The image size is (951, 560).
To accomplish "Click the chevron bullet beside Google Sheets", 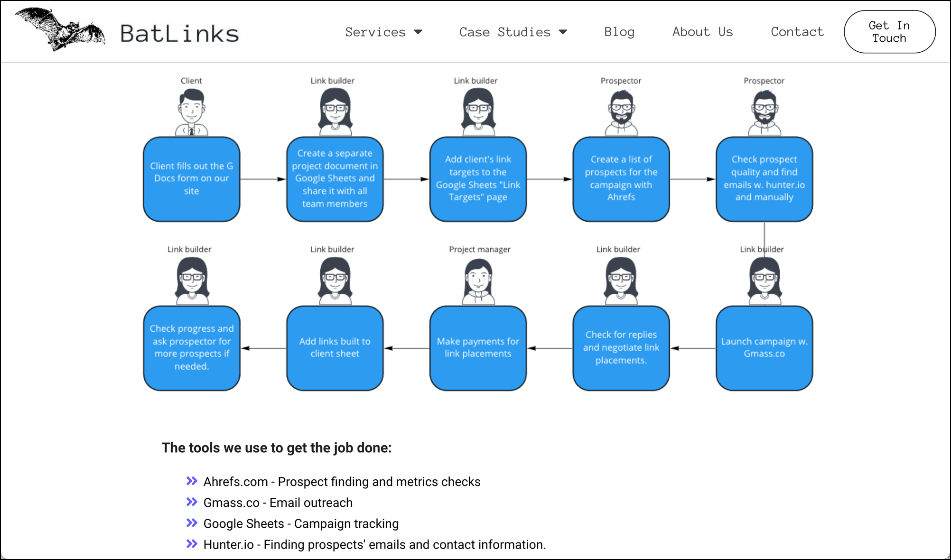I will click(192, 523).
